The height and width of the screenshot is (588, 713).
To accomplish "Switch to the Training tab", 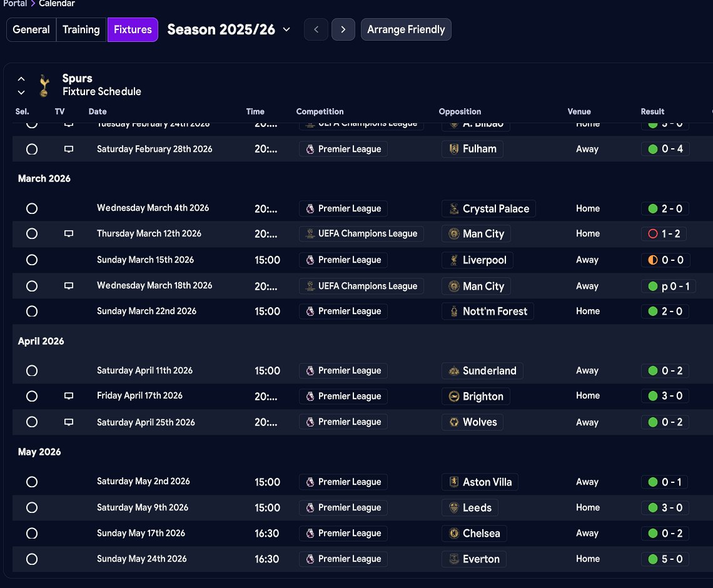I will [81, 29].
